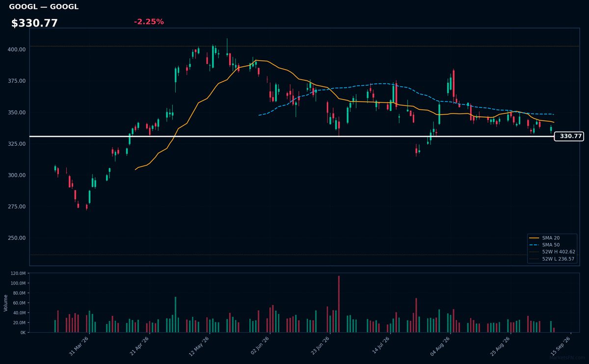Click the 100.0M volume axis label
The width and height of the screenshot is (589, 364).
point(19,284)
